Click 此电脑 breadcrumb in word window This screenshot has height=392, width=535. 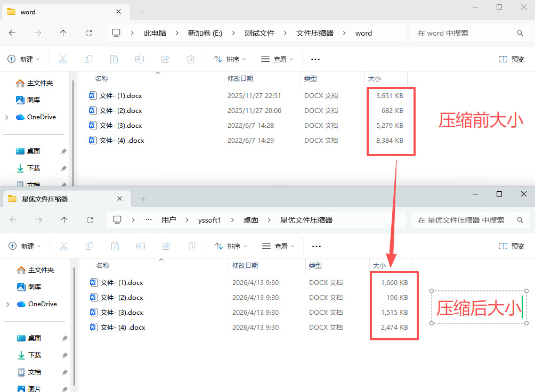pos(155,33)
